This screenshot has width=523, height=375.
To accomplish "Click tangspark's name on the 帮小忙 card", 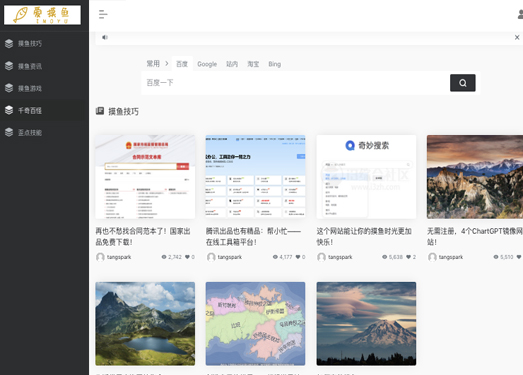I will tap(229, 257).
